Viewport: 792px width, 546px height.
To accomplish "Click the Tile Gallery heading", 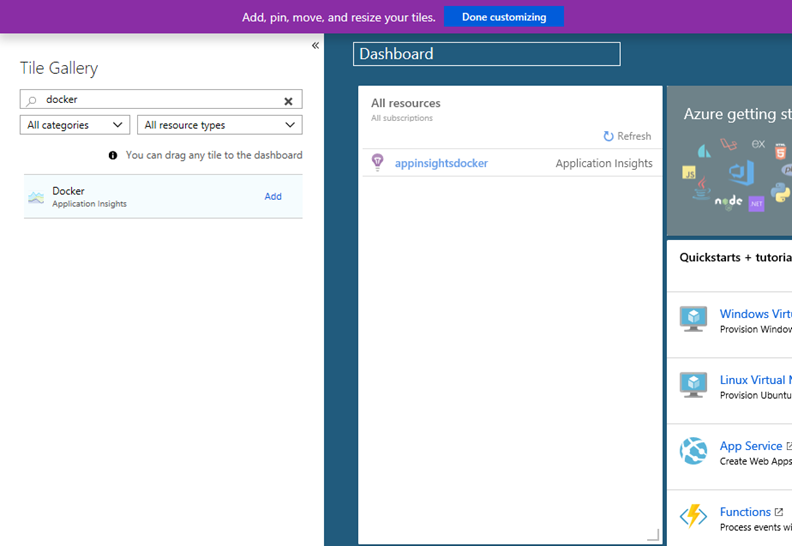I will [59, 68].
